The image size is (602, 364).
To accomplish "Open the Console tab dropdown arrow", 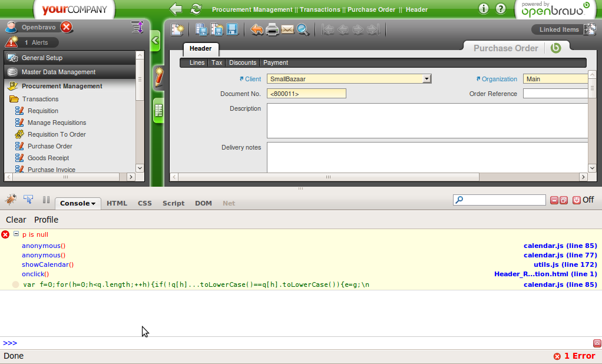I will tap(93, 204).
